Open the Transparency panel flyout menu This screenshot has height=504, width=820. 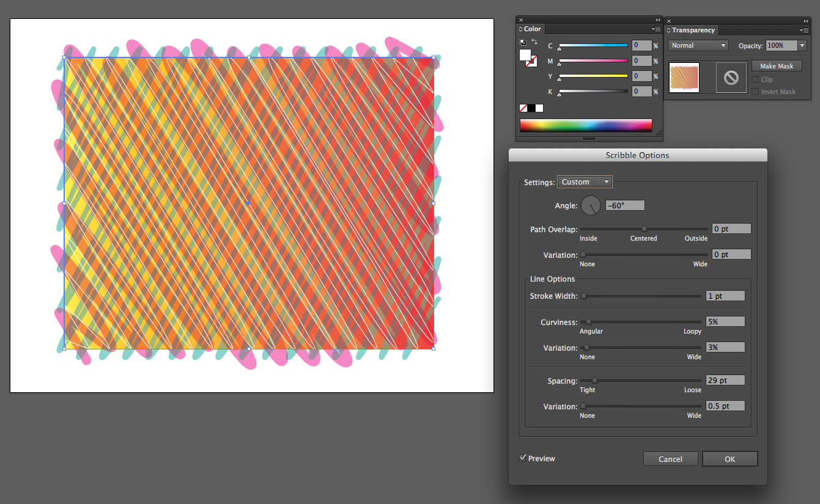point(804,30)
